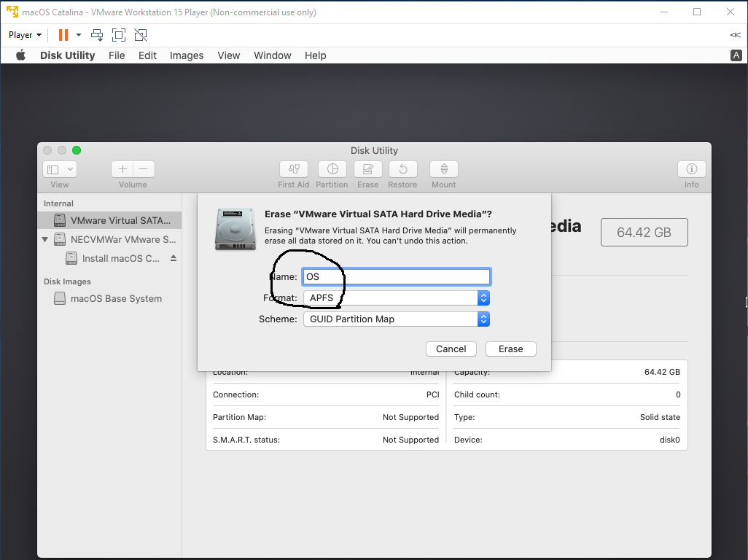
Task: Click the Disk Images sidebar header
Action: click(x=67, y=281)
